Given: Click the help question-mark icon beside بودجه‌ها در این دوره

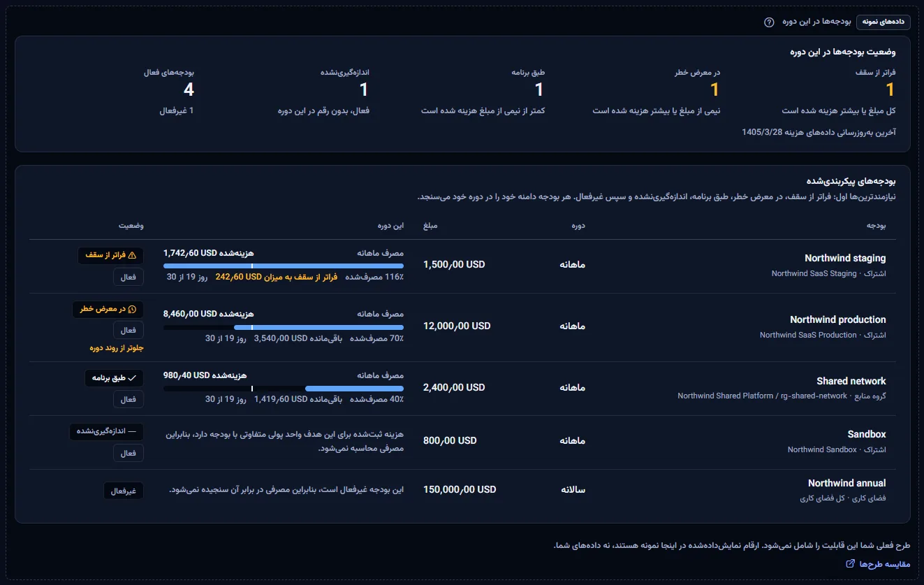Looking at the screenshot, I should (x=769, y=22).
